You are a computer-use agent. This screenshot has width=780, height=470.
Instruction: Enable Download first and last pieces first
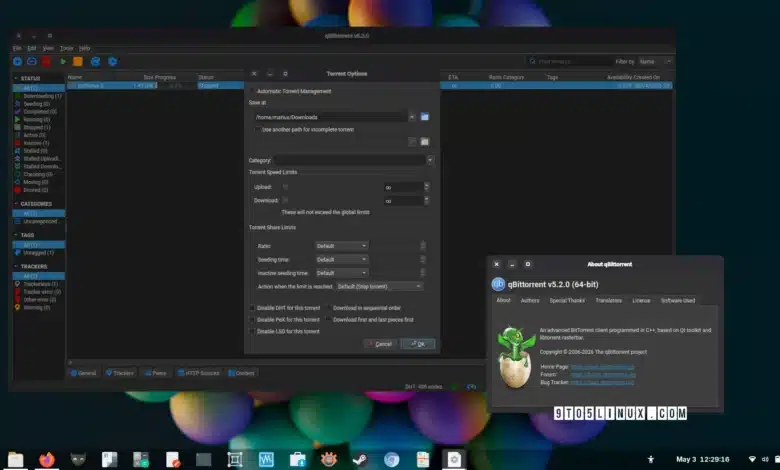point(328,320)
